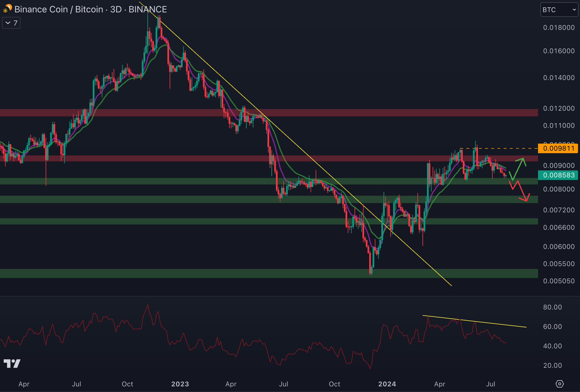
Task: Click the RSI 80.00 scale label
Action: (552, 307)
